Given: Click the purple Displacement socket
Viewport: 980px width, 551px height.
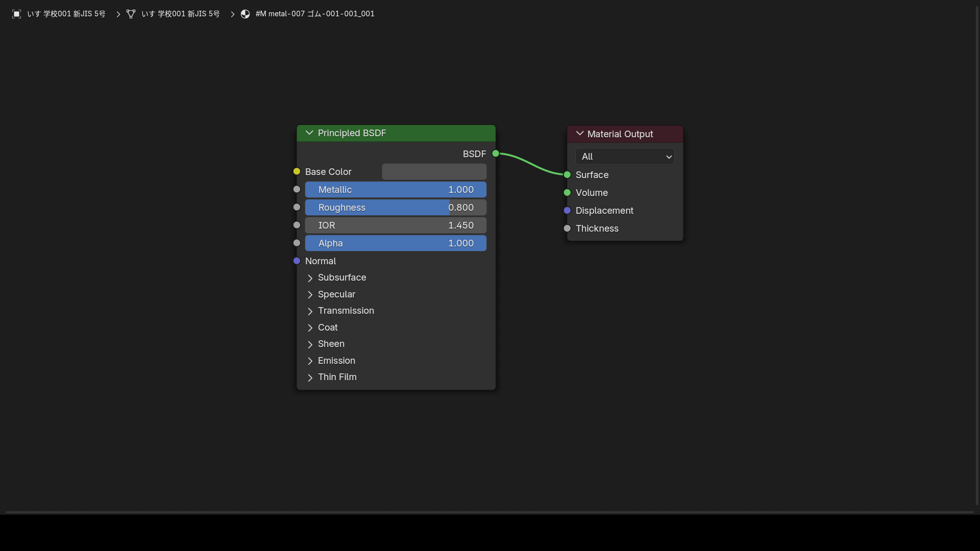Looking at the screenshot, I should pyautogui.click(x=567, y=210).
